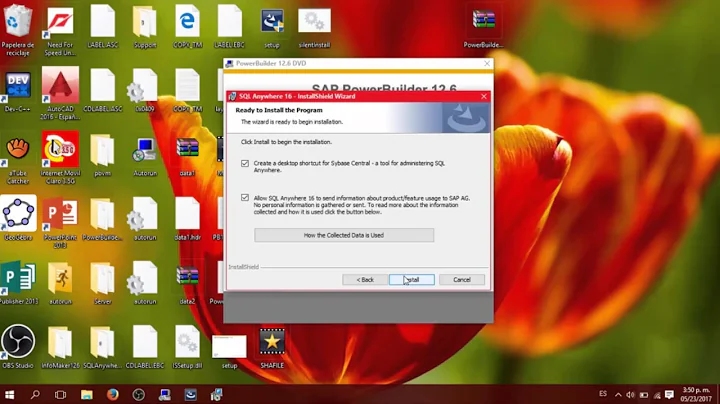Open Firefox from the taskbar

point(112,394)
